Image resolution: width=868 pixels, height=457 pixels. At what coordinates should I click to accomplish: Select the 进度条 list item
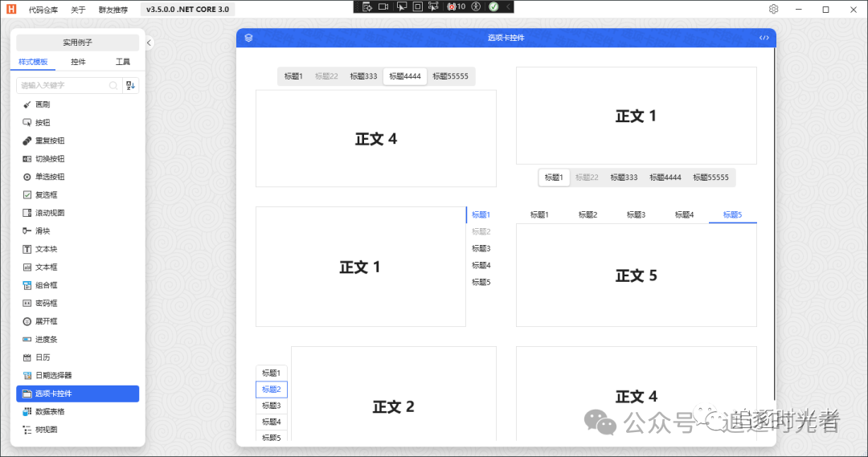click(77, 339)
